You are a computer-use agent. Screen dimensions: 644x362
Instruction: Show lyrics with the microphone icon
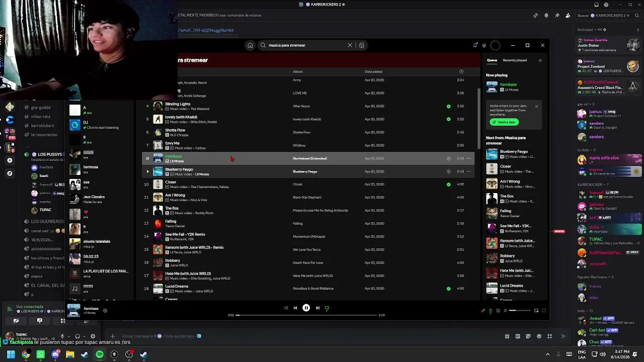point(483,311)
